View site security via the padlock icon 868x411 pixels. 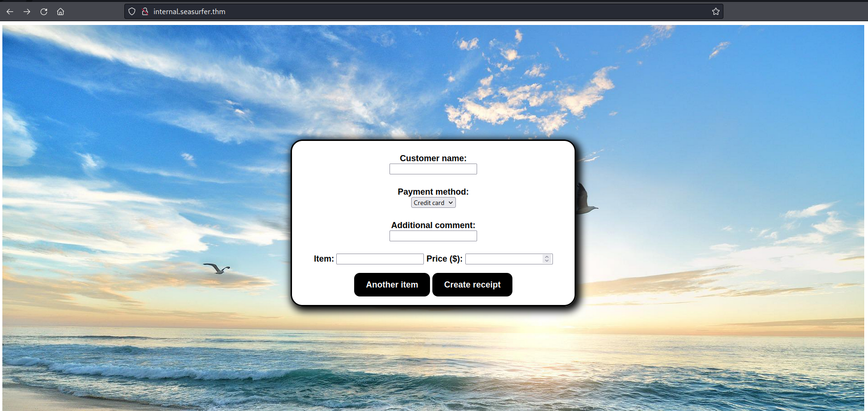pos(145,11)
